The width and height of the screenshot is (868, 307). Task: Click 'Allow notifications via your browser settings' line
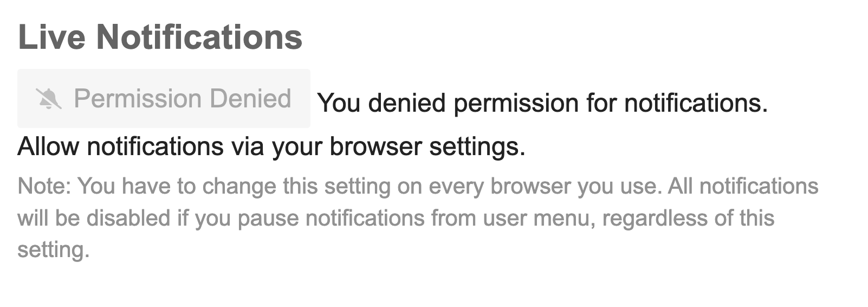click(x=271, y=146)
